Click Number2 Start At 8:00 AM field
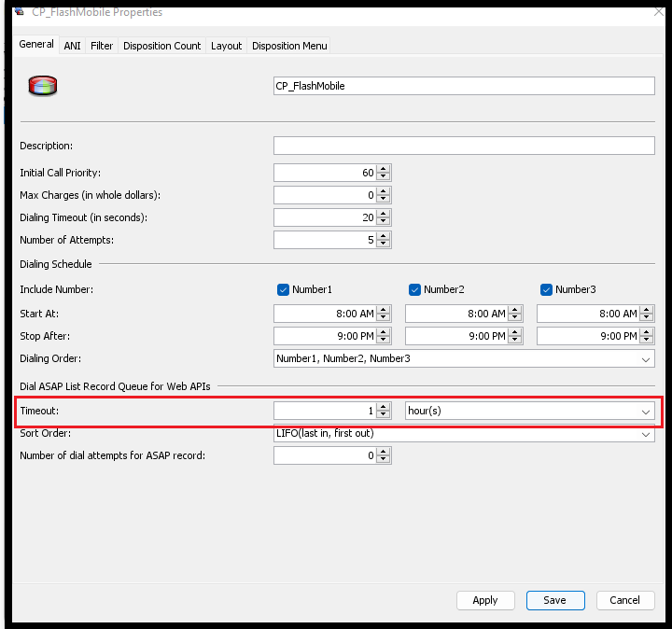 456,314
